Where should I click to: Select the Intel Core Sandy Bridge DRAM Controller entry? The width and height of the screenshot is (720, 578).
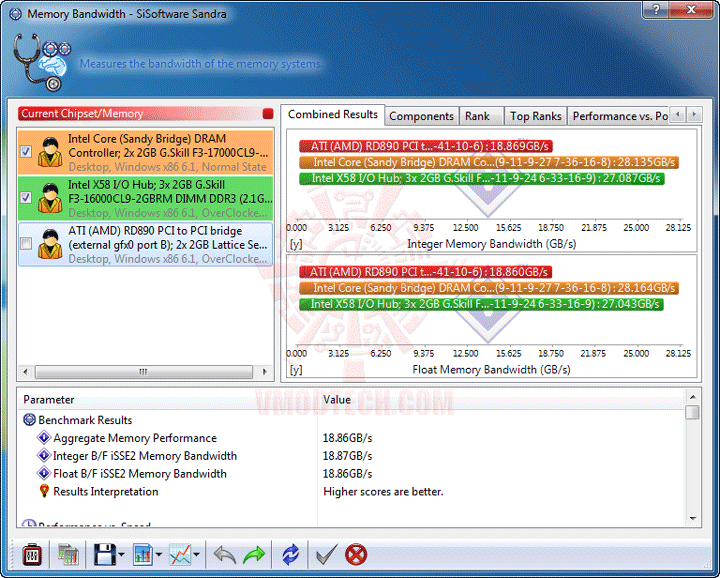point(146,152)
